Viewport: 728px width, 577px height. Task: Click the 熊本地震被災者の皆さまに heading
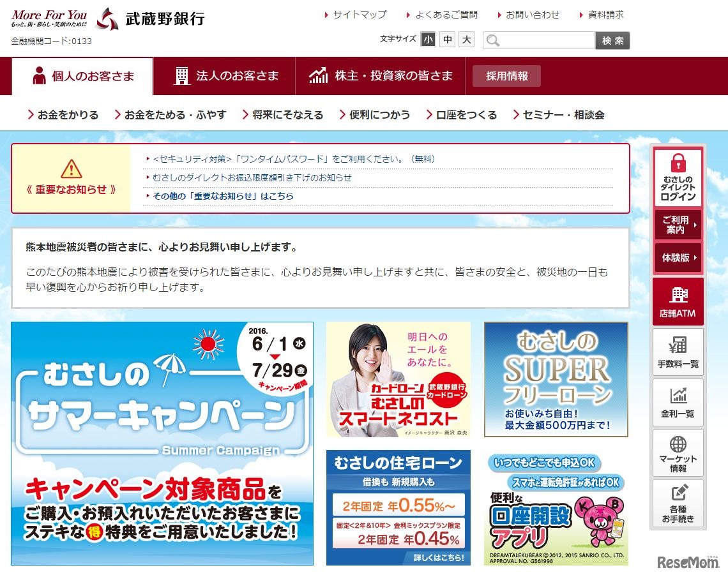(x=162, y=247)
